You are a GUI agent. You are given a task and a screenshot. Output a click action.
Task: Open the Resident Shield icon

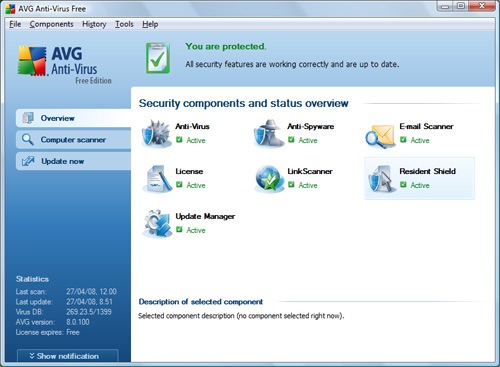coord(382,179)
